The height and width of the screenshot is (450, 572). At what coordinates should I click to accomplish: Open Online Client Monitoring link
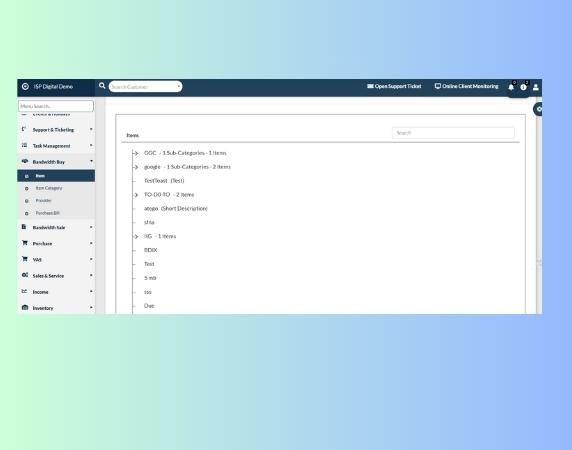pos(466,86)
